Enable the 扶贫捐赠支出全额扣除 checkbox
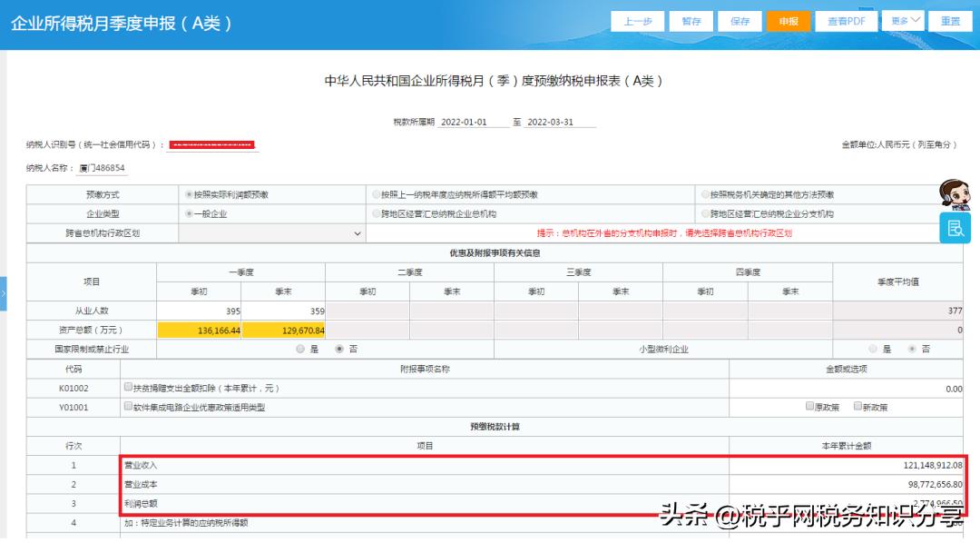Image resolution: width=980 pixels, height=543 pixels. click(x=127, y=386)
